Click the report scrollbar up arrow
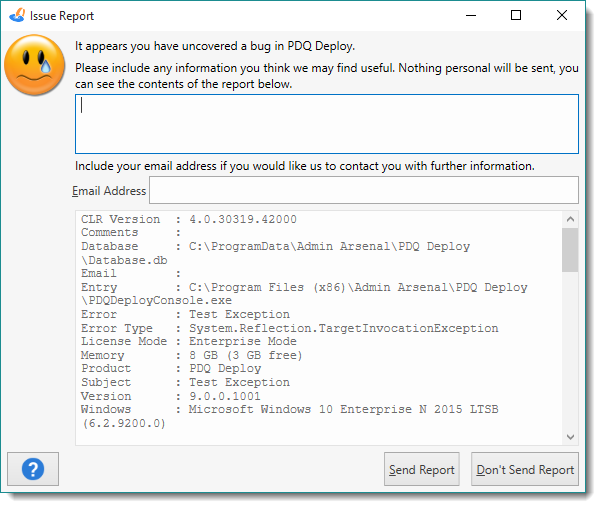The image size is (601, 508). (570, 219)
